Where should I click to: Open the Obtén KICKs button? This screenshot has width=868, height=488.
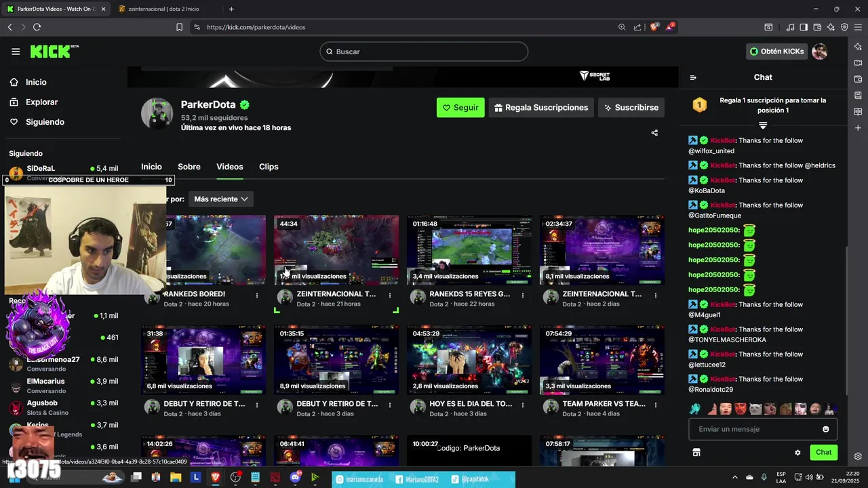777,52
